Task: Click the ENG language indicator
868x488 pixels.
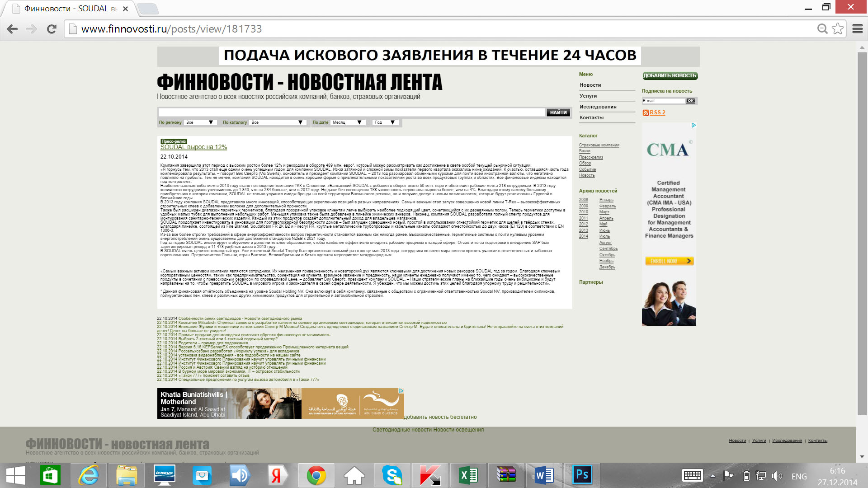Action: (799, 476)
